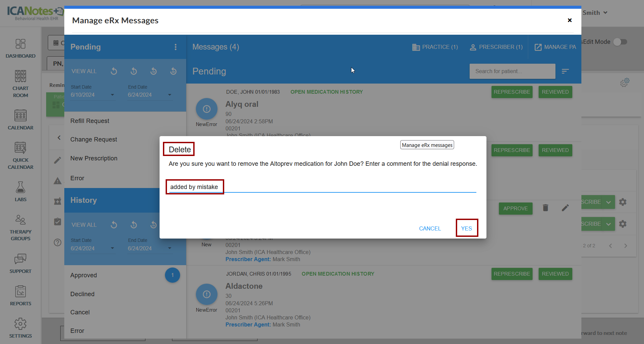The image size is (644, 344).
Task: Click the clipboard check icon in the background note
Action: point(58,222)
